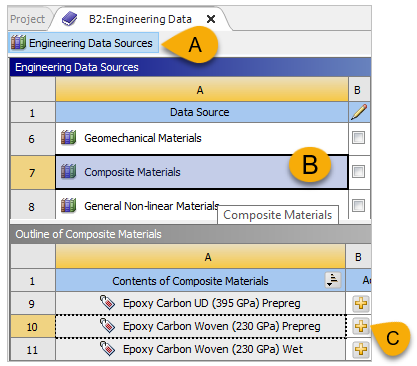Screen dimensions: 417x366
Task: Select the Geomechanical Materials data source row
Action: coord(202,139)
